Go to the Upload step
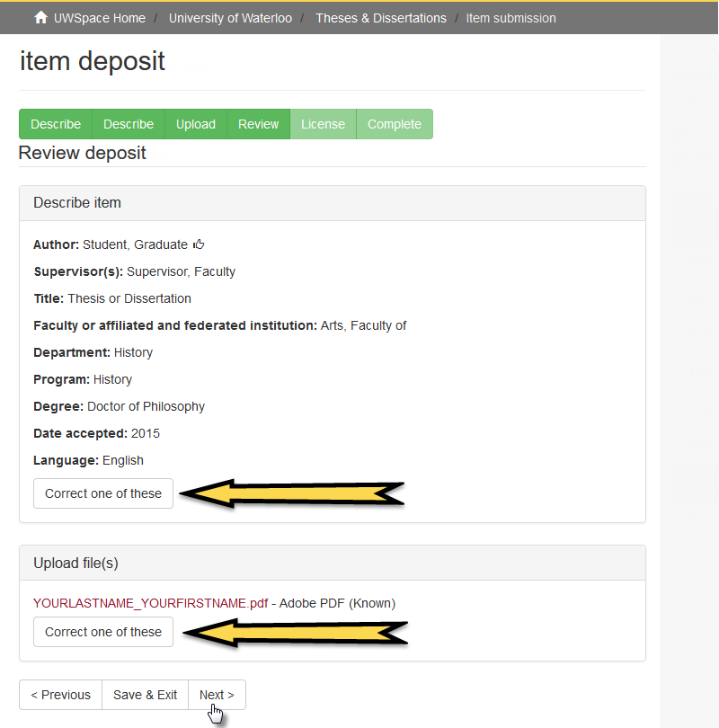719x728 pixels. click(x=195, y=124)
